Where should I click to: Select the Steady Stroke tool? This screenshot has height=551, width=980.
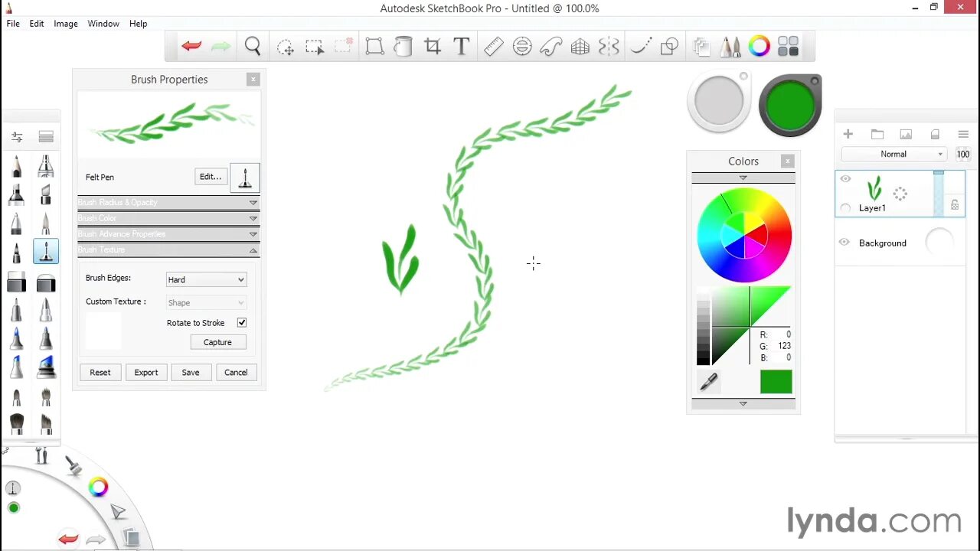coord(640,47)
